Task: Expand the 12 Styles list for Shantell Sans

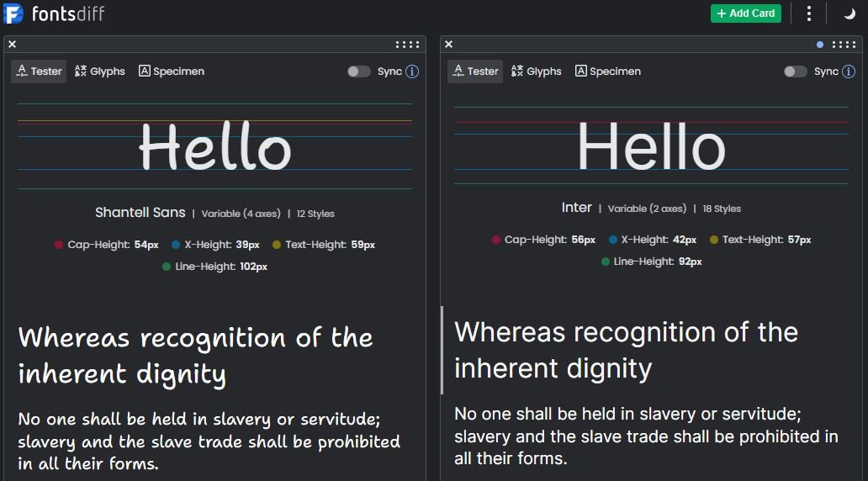Action: coord(315,214)
